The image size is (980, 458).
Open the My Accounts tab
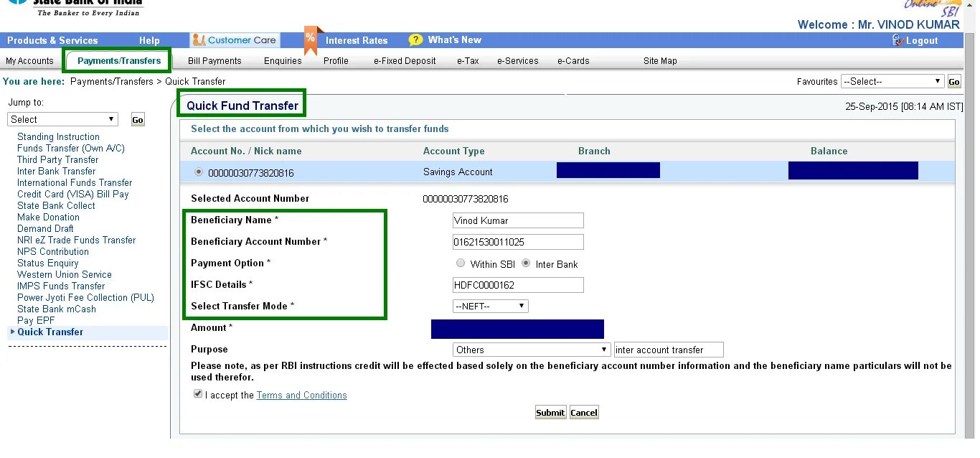pos(30,61)
